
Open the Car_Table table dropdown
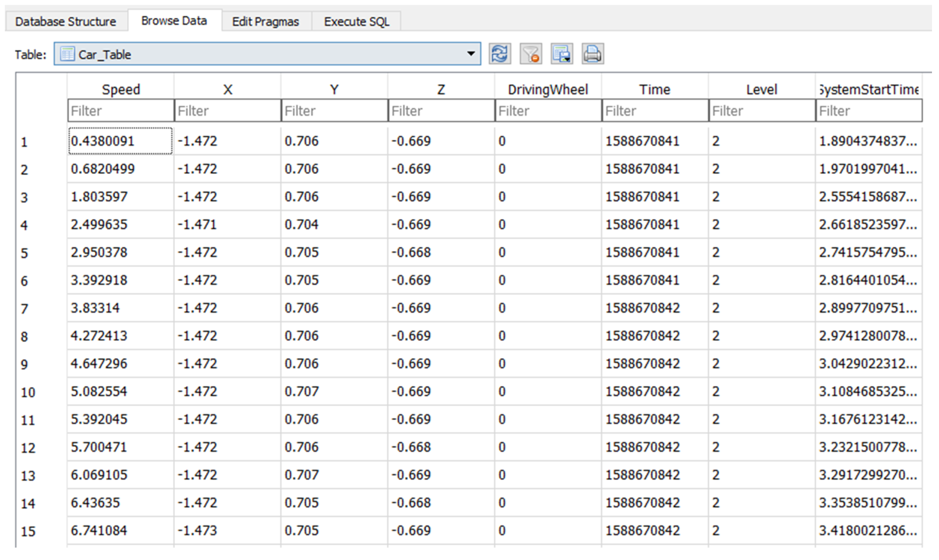(x=470, y=54)
